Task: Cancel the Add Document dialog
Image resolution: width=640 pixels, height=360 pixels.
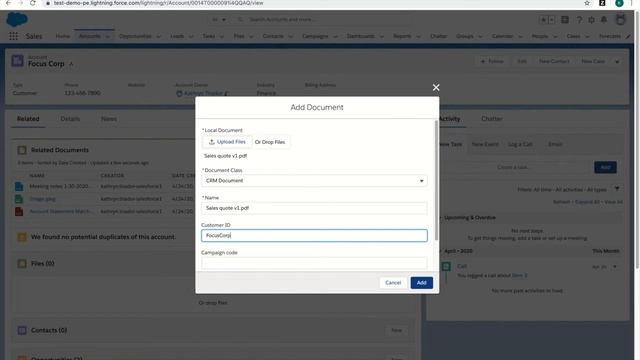Action: tap(393, 282)
